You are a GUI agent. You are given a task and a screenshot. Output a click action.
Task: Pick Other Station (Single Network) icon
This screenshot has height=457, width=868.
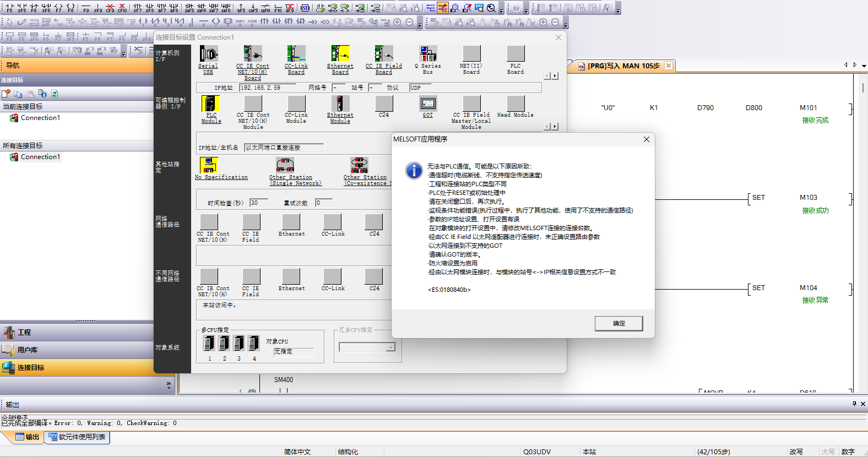point(285,165)
